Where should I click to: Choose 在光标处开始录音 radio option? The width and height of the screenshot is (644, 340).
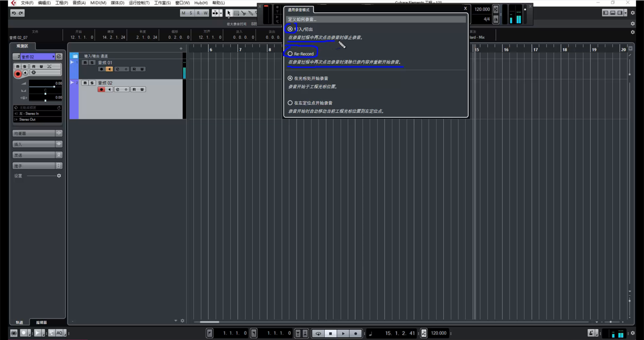pos(290,78)
